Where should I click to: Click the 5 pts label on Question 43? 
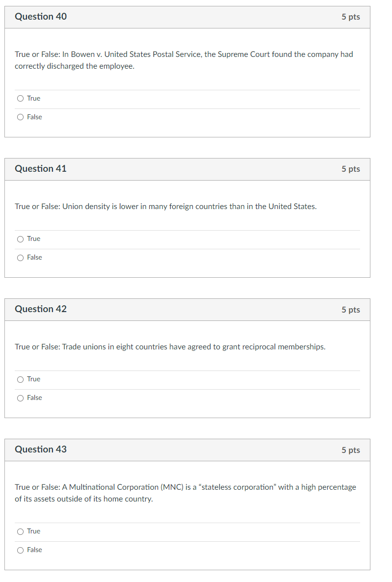click(352, 450)
